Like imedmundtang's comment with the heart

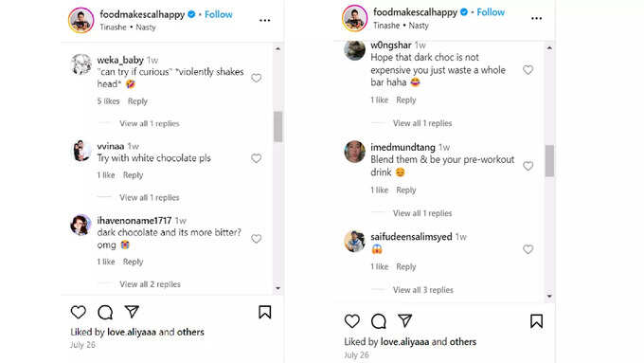528,166
